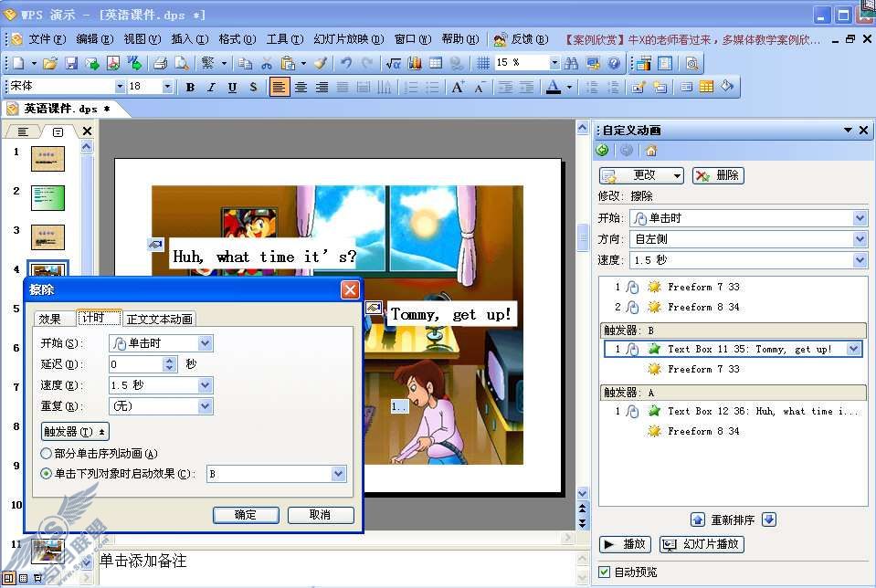
Task: Center align text
Action: pyautogui.click(x=301, y=87)
